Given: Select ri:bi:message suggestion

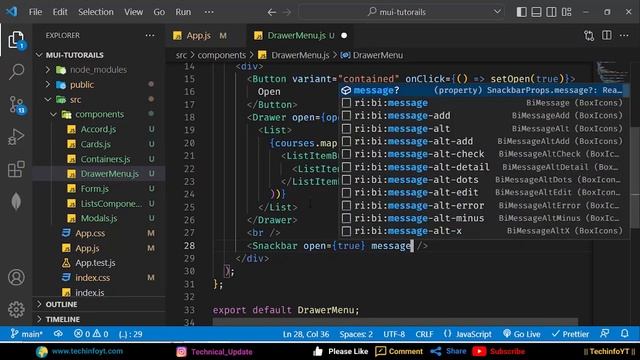Looking at the screenshot, I should pos(484,103).
